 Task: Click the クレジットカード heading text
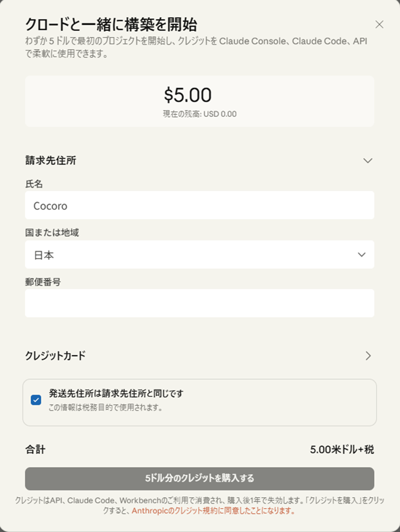(x=55, y=356)
